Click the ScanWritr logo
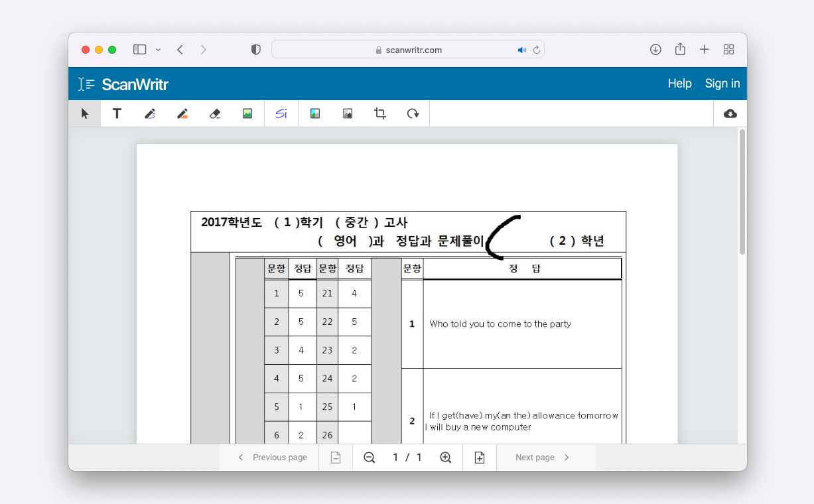Image resolution: width=814 pixels, height=504 pixels. click(x=123, y=84)
